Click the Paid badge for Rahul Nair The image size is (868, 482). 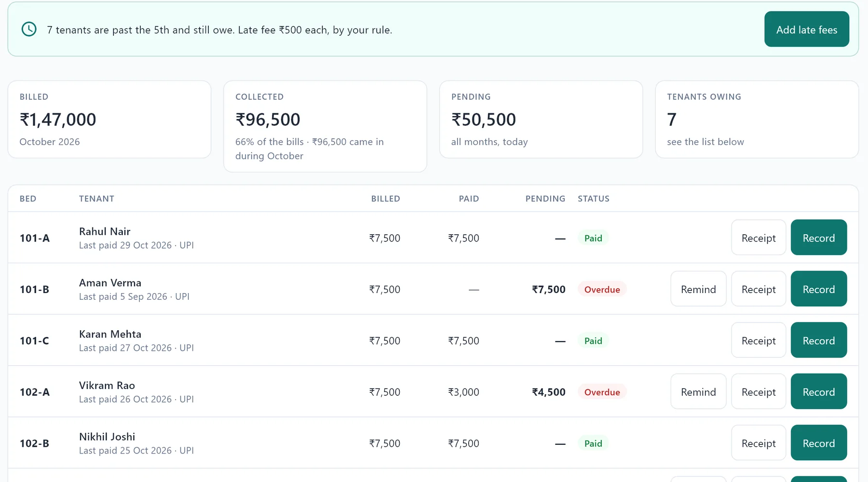[x=593, y=238]
